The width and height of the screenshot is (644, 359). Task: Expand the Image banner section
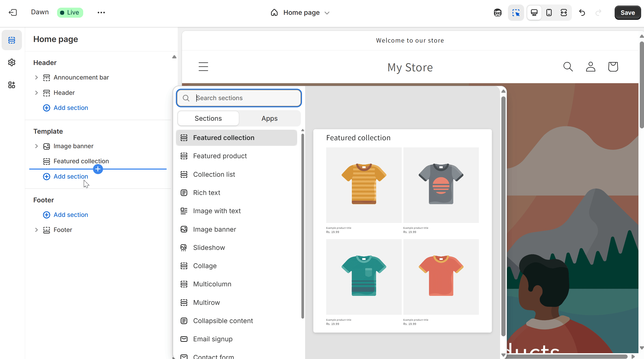pos(36,146)
